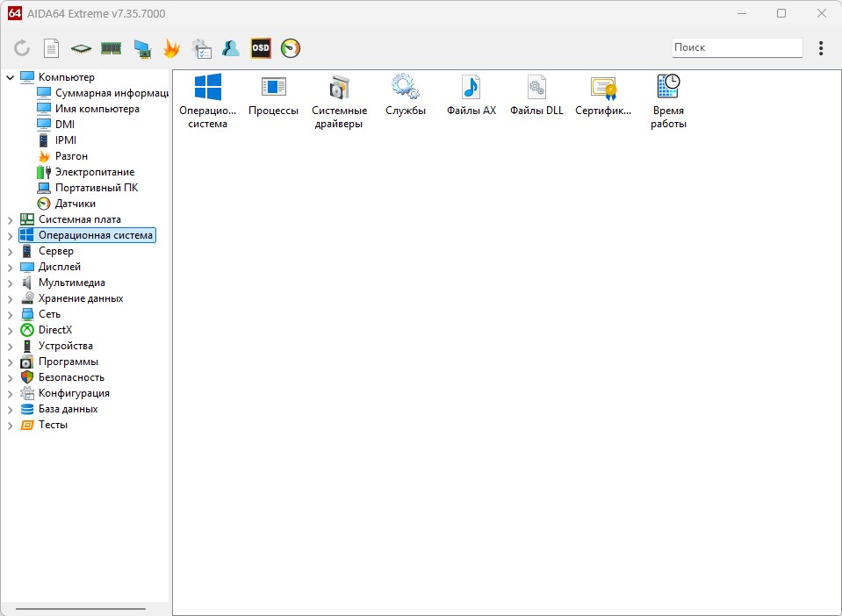
Task: Expand the База данных node arrow
Action: [x=11, y=410]
